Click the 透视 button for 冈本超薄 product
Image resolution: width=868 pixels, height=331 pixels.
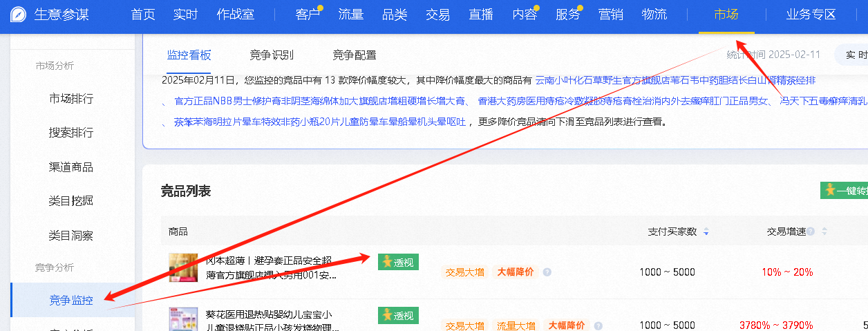click(x=398, y=262)
